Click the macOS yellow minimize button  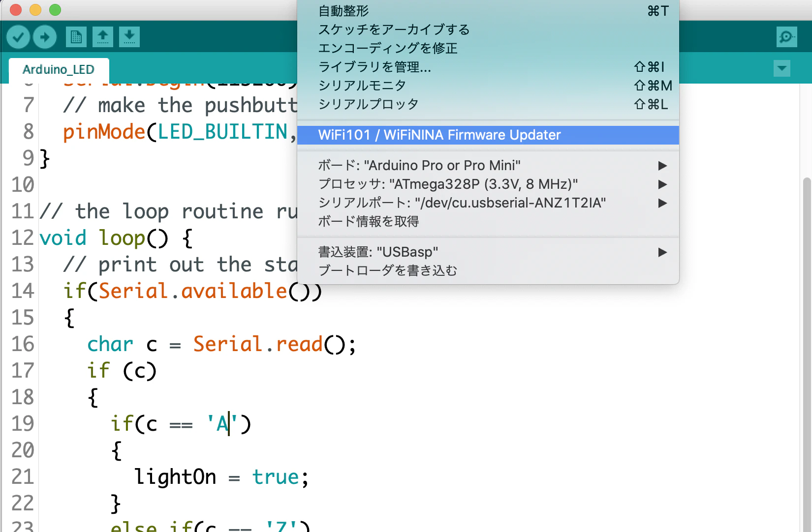(x=35, y=10)
